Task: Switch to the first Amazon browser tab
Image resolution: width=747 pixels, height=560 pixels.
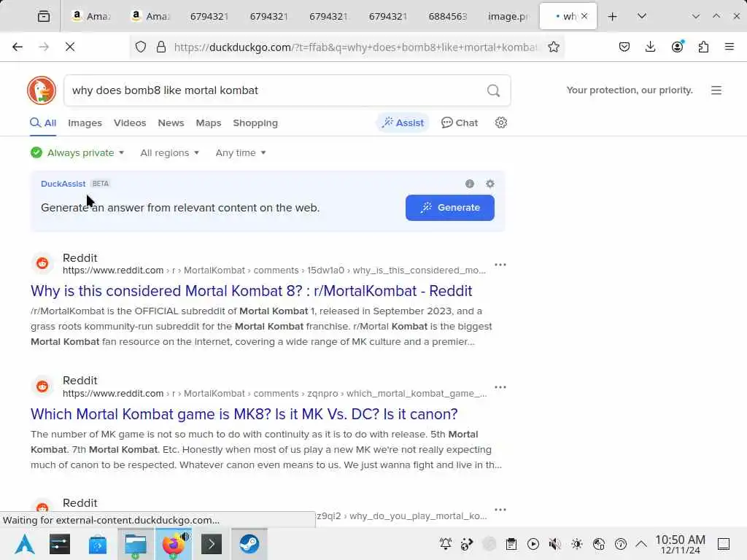Action: [x=90, y=17]
